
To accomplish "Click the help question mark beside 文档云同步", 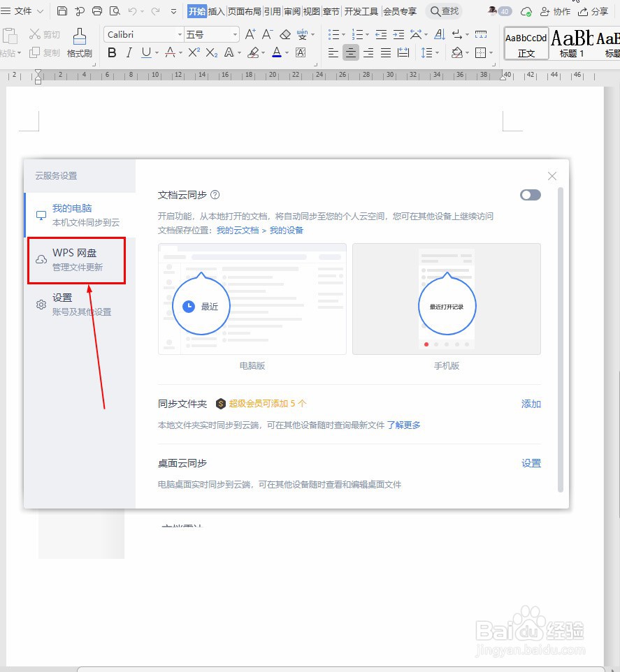I will click(215, 195).
